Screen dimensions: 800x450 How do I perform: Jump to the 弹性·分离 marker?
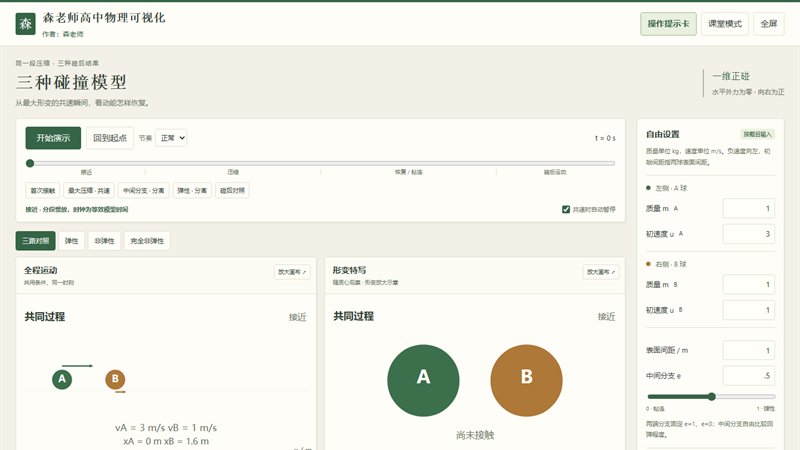[x=192, y=190]
